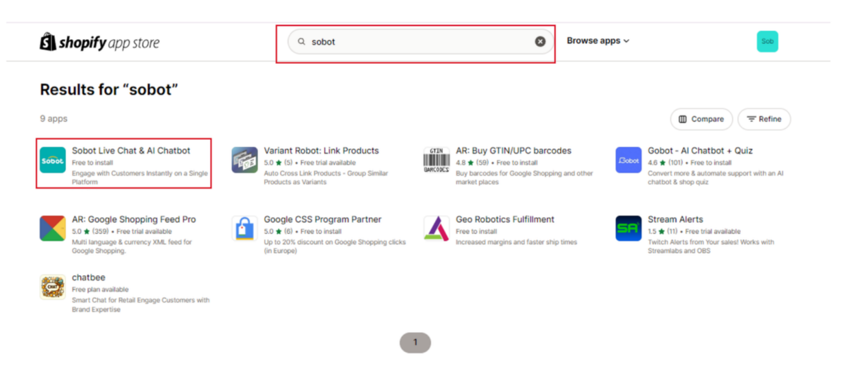Click "Convert more & automate support" description
Viewport: 868px width, 374px height.
pos(716,178)
